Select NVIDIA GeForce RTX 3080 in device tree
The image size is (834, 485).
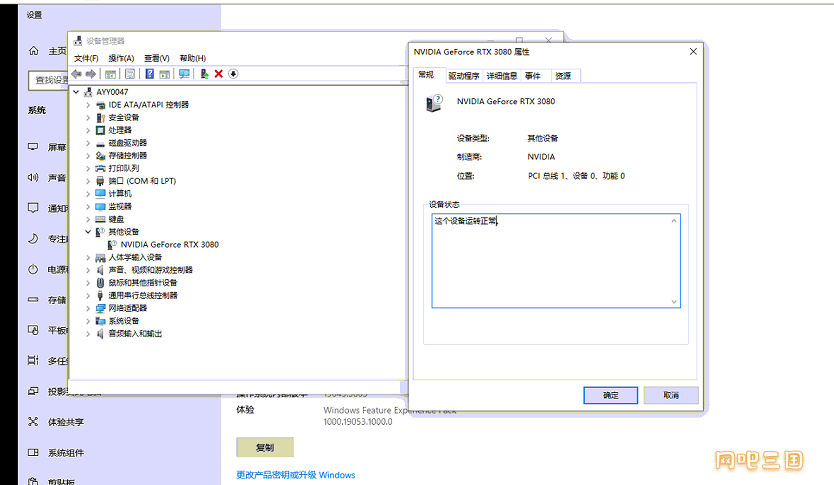pos(170,245)
